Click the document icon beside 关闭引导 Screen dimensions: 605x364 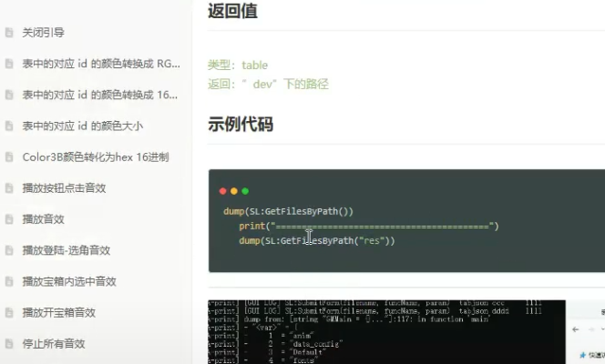pyautogui.click(x=7, y=33)
